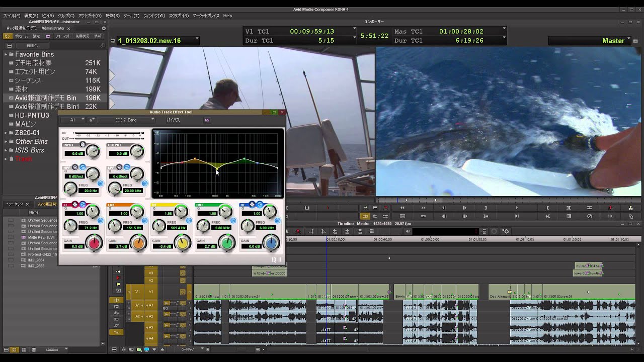
Task: Click the Clear Marks circle-slash icon
Action: (590, 216)
